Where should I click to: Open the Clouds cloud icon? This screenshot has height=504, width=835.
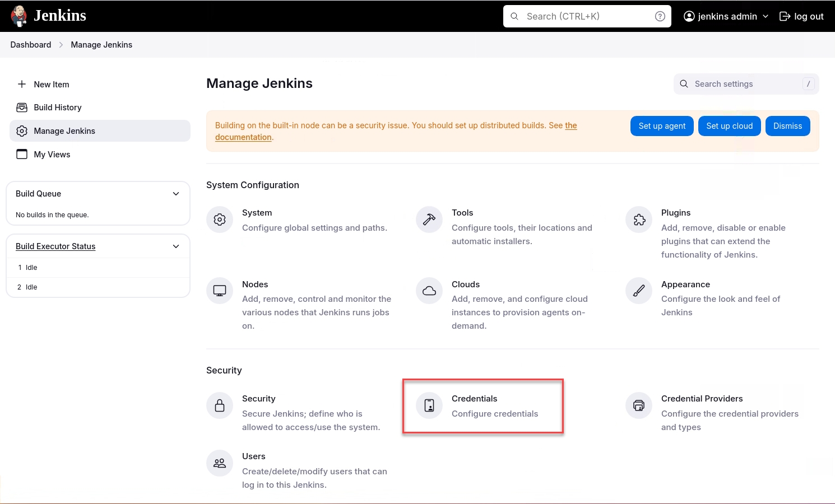coord(429,291)
